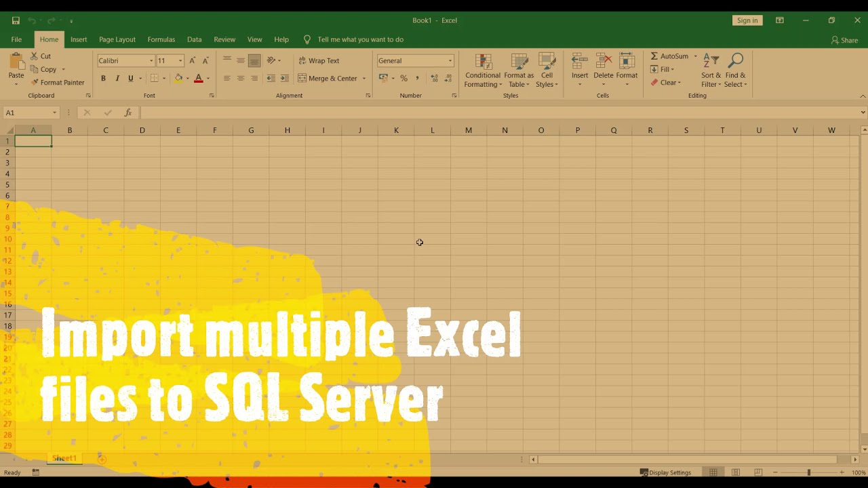
Task: Toggle Wrap Text
Action: (319, 60)
